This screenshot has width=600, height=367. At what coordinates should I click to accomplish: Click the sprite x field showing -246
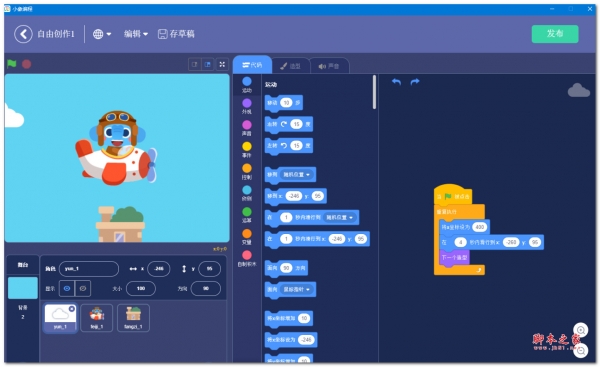[159, 269]
